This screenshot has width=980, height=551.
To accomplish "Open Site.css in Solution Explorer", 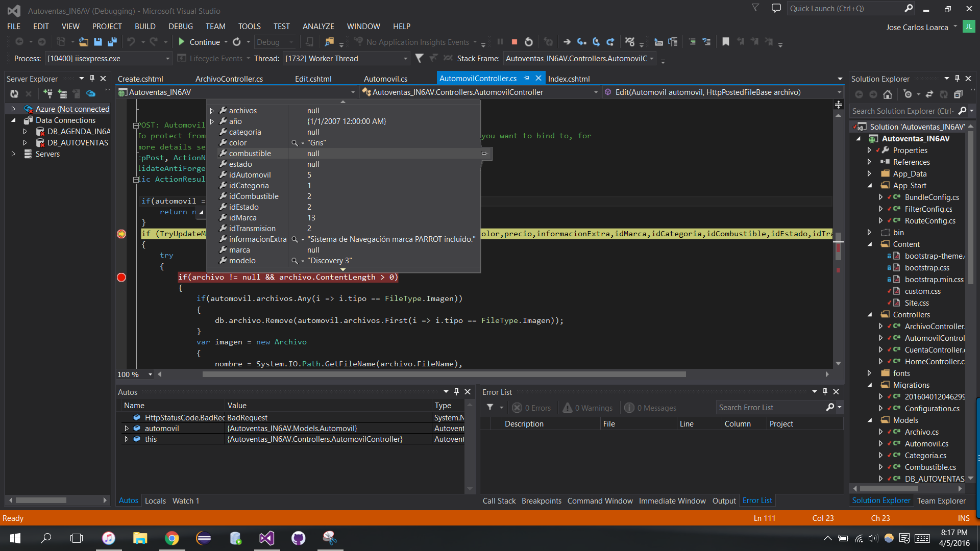I will (917, 303).
